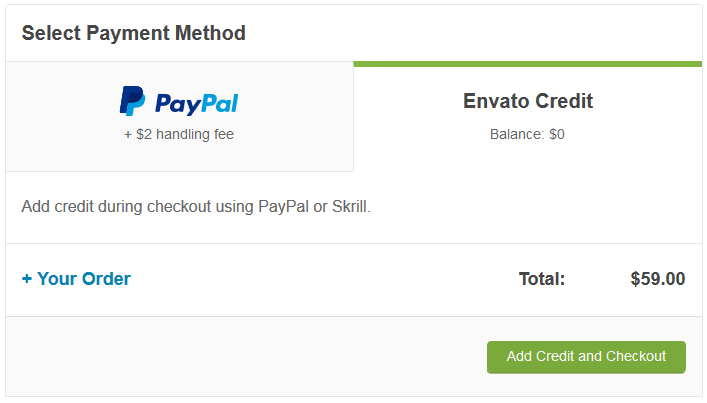The width and height of the screenshot is (707, 403).
Task: Click the Total label
Action: click(542, 279)
